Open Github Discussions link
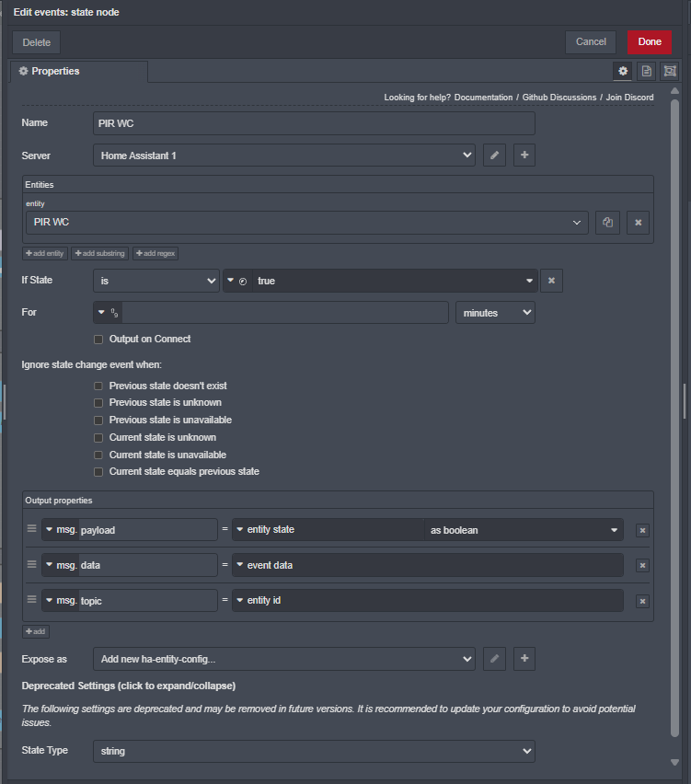Image resolution: width=691 pixels, height=784 pixels. [559, 98]
